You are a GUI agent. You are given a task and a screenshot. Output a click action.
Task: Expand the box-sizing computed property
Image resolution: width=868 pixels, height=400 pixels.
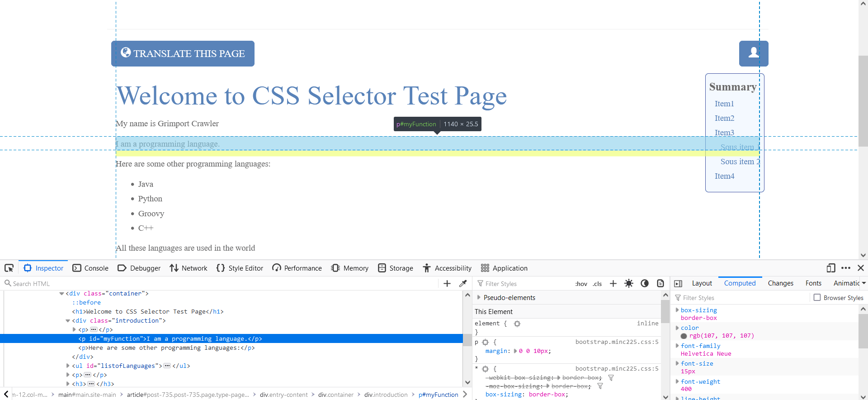coord(677,310)
